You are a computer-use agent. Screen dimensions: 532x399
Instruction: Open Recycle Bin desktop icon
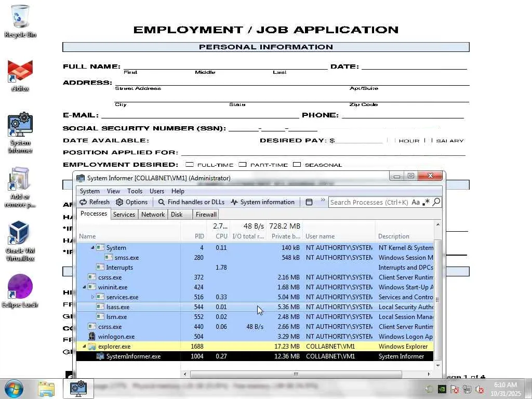click(20, 21)
